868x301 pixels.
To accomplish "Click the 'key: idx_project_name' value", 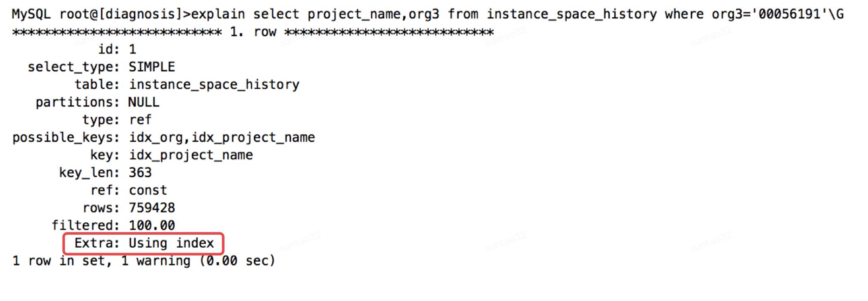I will 191,155.
